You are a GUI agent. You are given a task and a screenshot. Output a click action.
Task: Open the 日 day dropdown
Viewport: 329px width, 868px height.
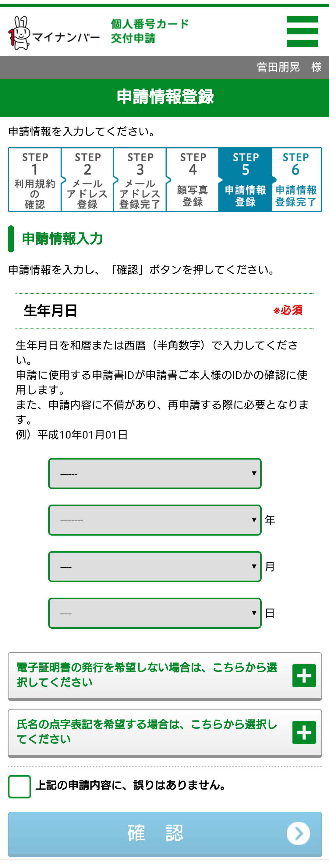tap(155, 613)
